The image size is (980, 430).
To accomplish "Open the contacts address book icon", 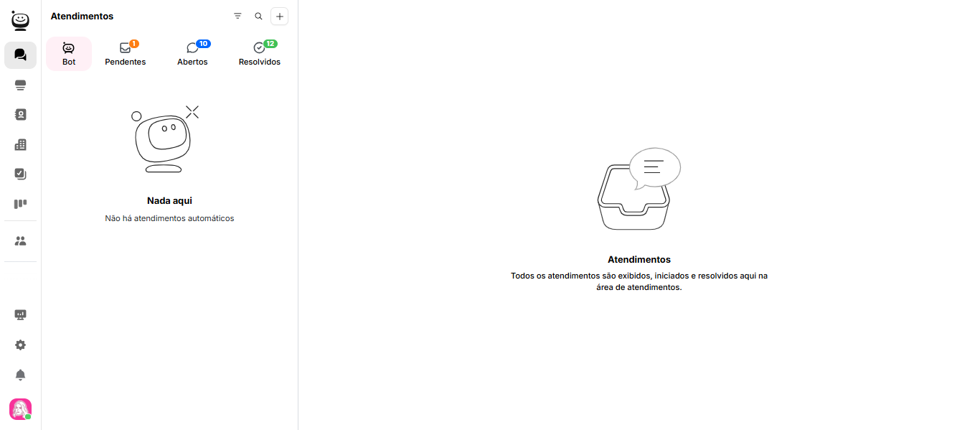I will click(x=20, y=115).
